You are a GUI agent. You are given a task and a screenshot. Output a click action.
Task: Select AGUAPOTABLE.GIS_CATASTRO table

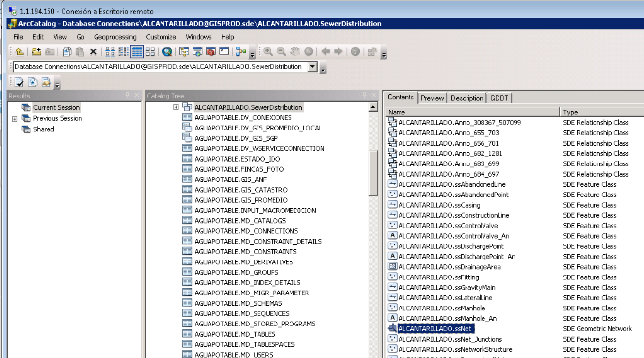click(241, 190)
